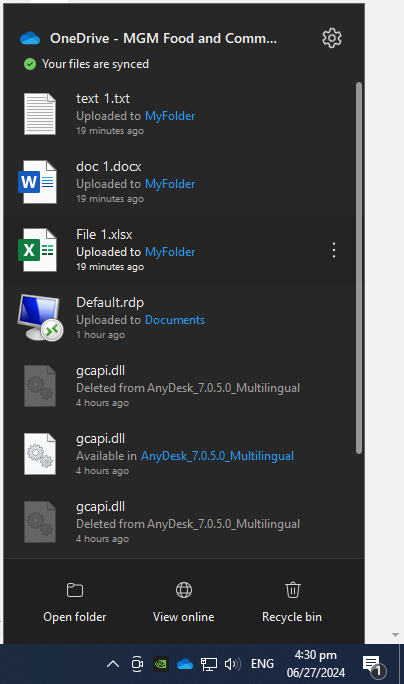Click the Open folder button

(75, 602)
